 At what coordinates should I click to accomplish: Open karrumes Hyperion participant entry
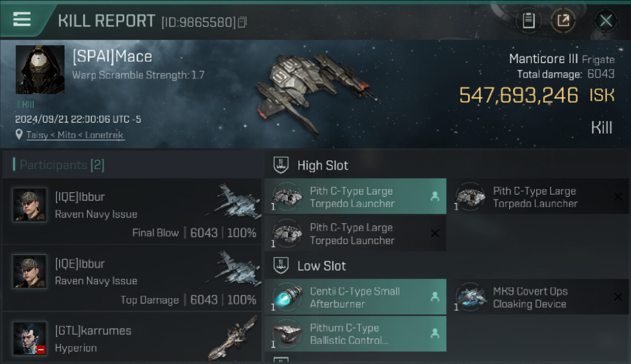pos(132,338)
